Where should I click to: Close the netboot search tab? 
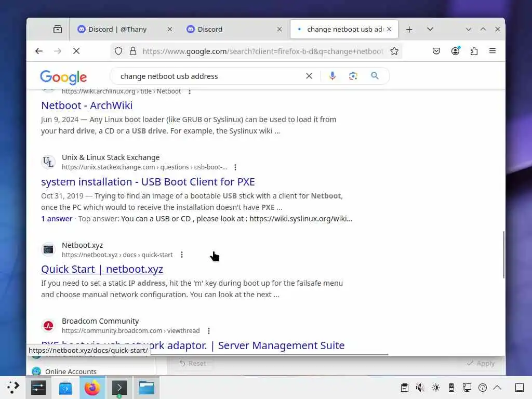point(389,29)
